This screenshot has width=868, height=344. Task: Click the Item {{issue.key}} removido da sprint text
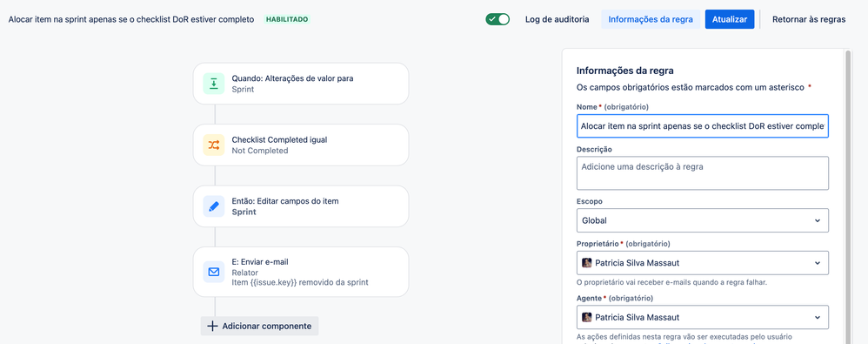point(300,282)
